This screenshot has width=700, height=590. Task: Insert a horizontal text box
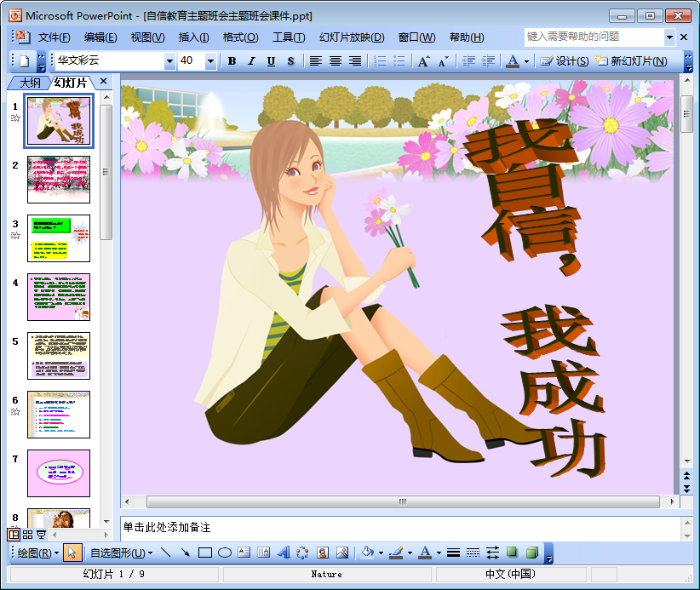[x=244, y=553]
